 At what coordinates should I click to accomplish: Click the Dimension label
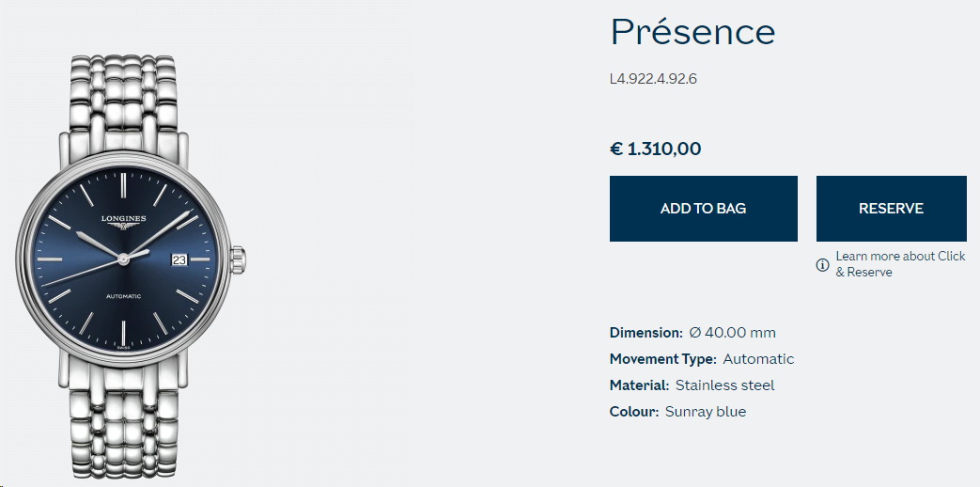646,333
